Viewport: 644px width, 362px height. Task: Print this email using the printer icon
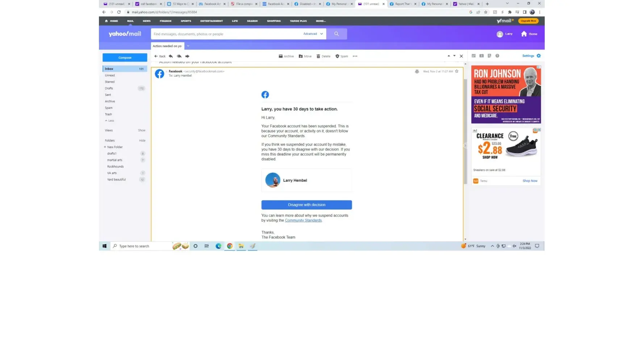(417, 71)
